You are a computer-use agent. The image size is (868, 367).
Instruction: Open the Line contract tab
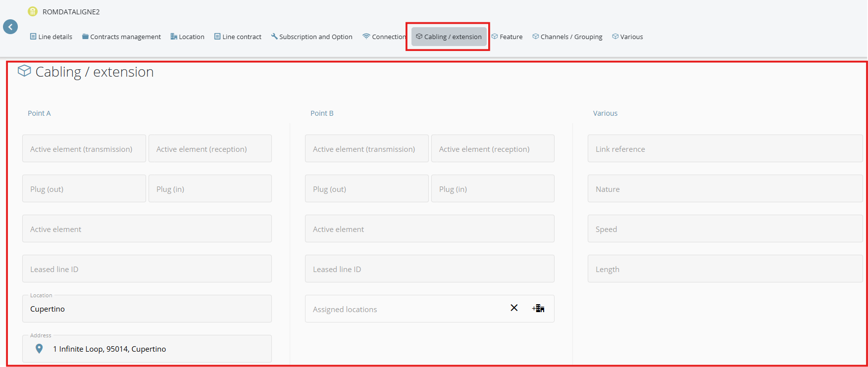click(x=238, y=37)
